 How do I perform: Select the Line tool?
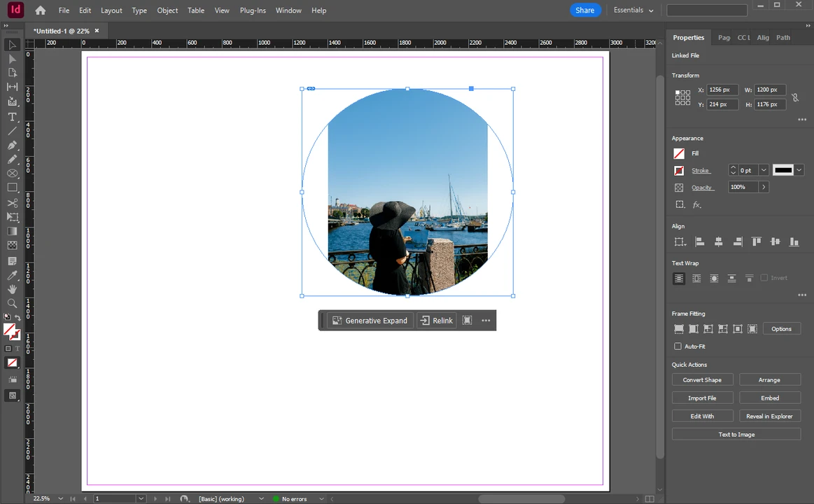point(12,131)
